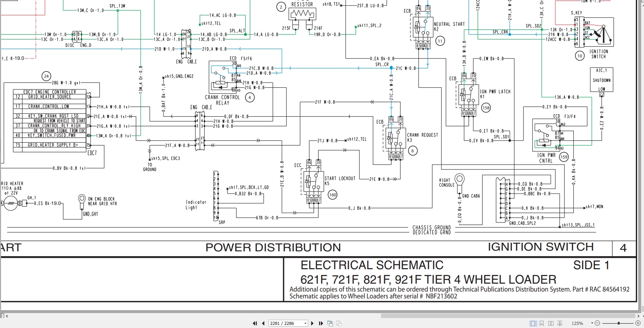Click the next view icon
The height and width of the screenshot is (328, 644).
tap(339, 323)
